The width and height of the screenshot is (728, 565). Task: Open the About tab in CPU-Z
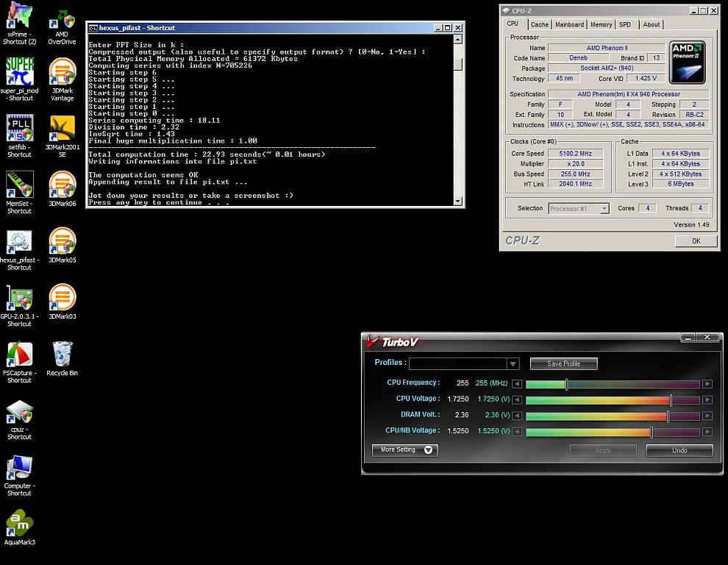pos(651,24)
